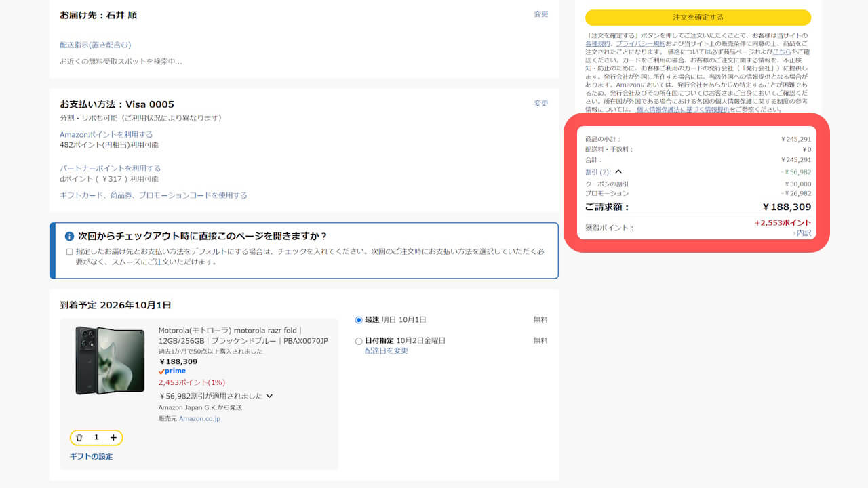Tick the default address and payment checkbox
The width and height of the screenshot is (868, 488).
[x=70, y=251]
